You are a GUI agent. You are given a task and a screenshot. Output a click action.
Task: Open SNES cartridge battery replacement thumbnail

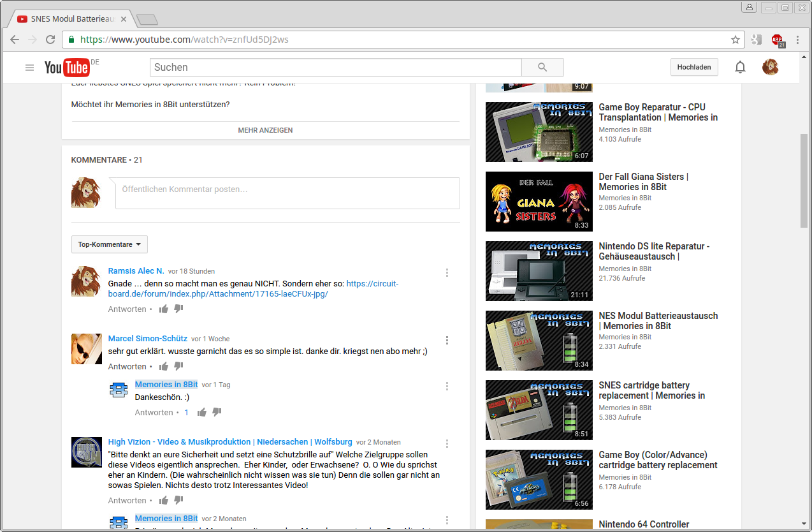(539, 410)
